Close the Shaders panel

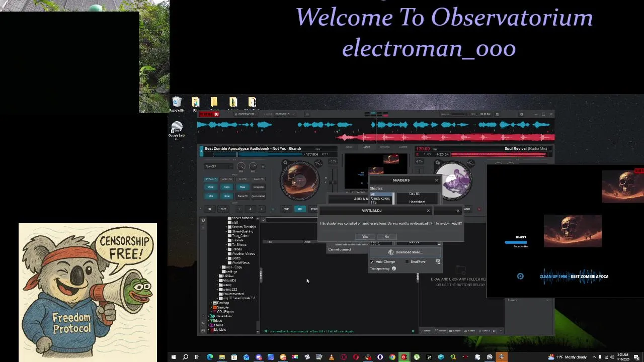(x=436, y=180)
